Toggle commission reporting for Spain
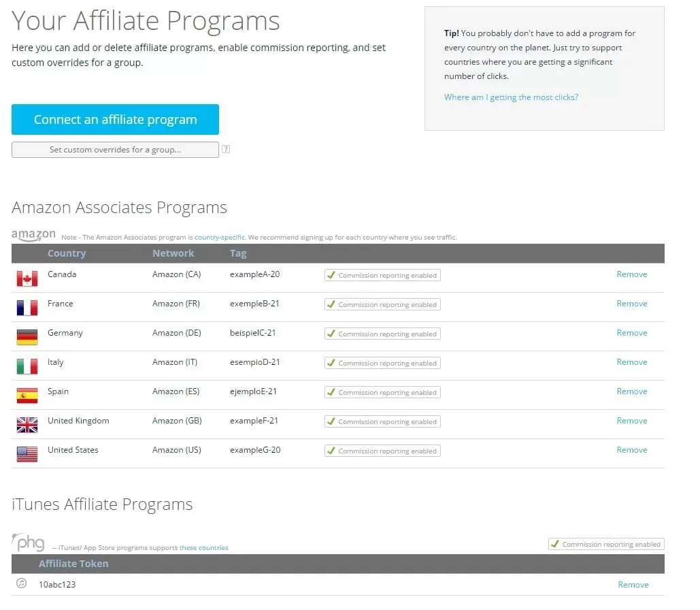The width and height of the screenshot is (700, 610). (382, 392)
